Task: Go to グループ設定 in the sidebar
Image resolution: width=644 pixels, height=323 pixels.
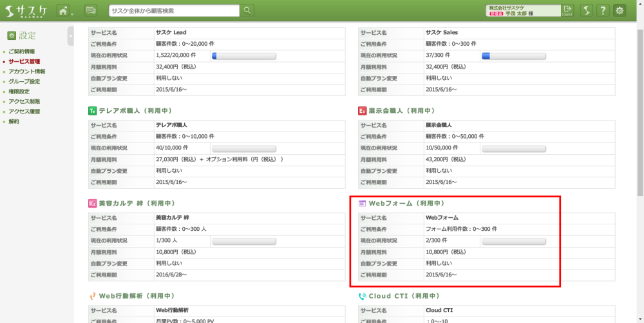Action: tap(24, 82)
